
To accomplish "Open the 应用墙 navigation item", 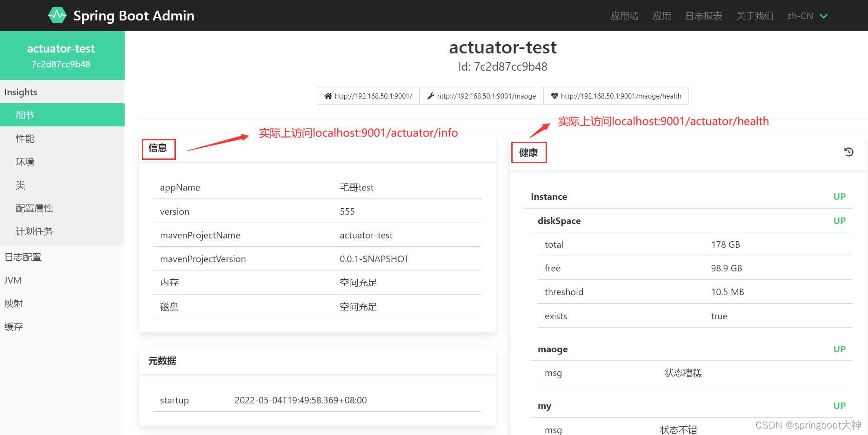I will point(624,16).
